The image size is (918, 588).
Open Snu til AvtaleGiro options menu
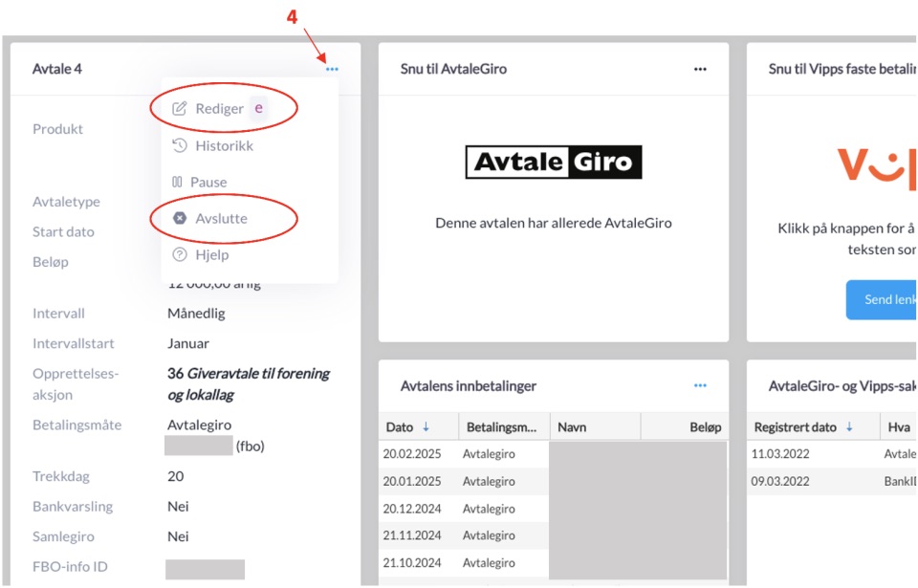coord(700,70)
